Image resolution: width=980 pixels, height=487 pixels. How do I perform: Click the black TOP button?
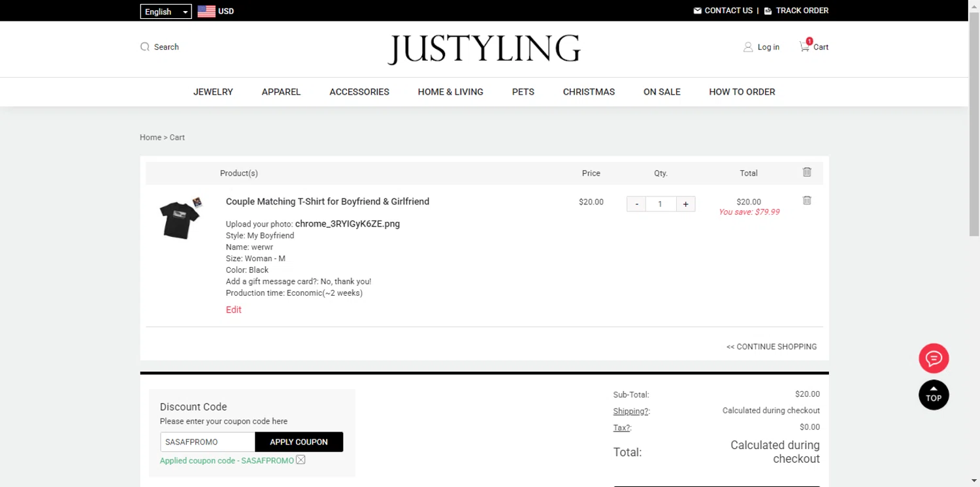(934, 395)
